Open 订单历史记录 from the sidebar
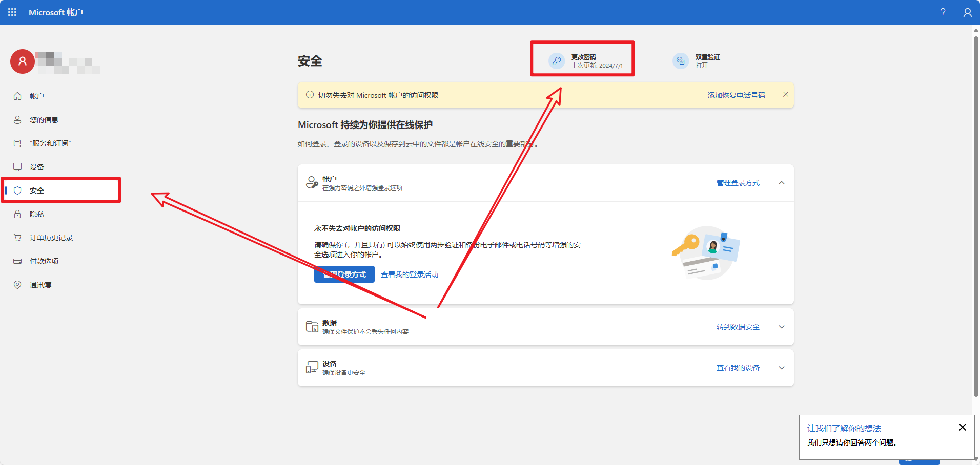980x465 pixels. coord(51,238)
